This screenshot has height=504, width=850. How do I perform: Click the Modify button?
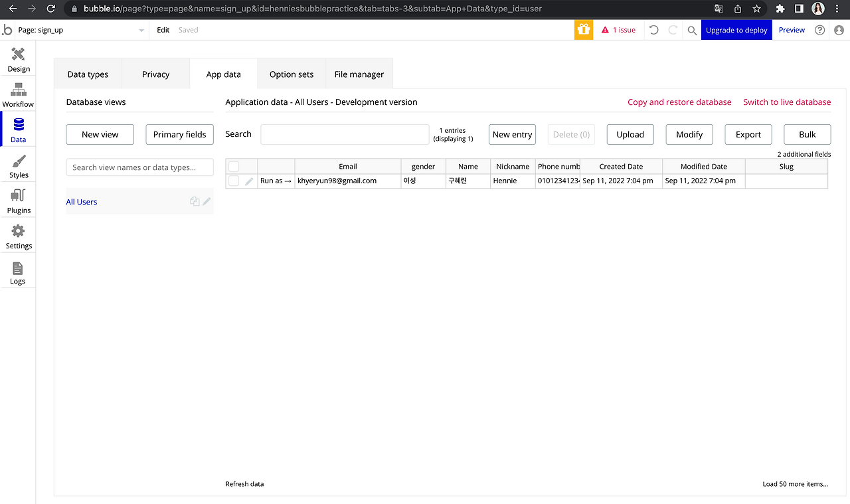689,134
